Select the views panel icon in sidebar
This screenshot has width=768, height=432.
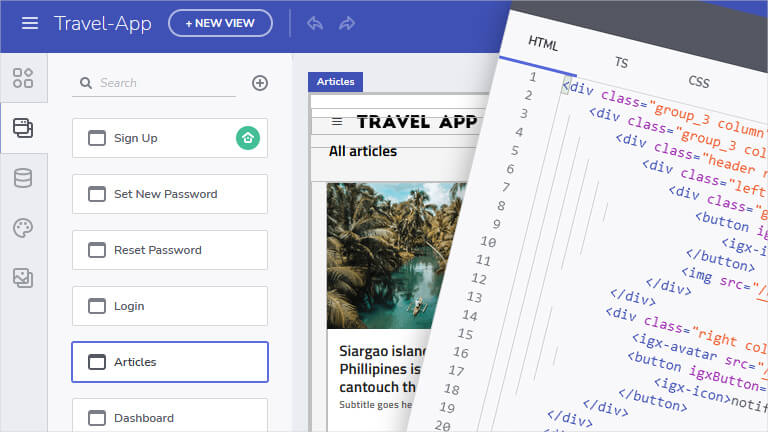22,128
